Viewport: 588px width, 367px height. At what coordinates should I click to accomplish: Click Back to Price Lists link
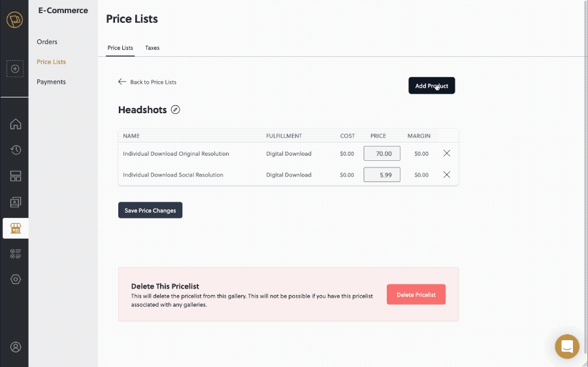pyautogui.click(x=148, y=82)
